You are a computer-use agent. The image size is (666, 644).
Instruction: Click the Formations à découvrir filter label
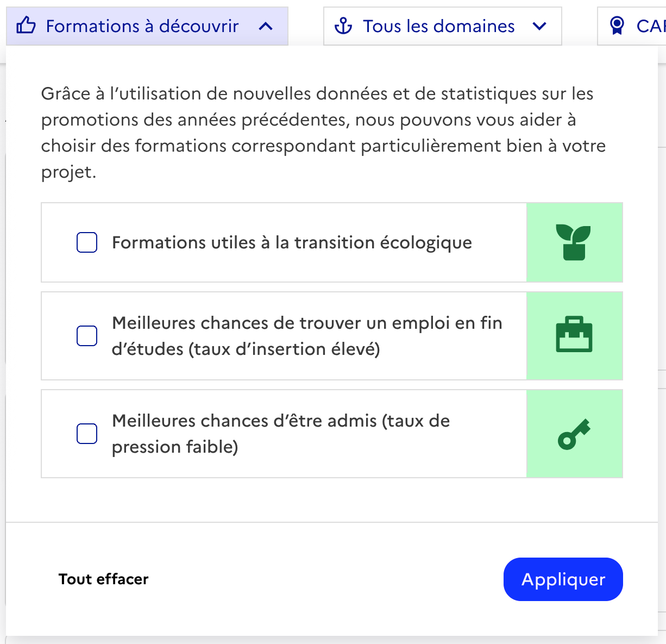(x=142, y=26)
